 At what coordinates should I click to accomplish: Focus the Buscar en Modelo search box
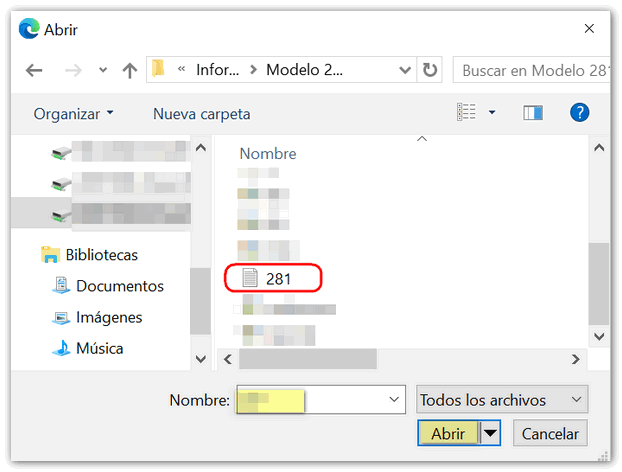tap(532, 71)
